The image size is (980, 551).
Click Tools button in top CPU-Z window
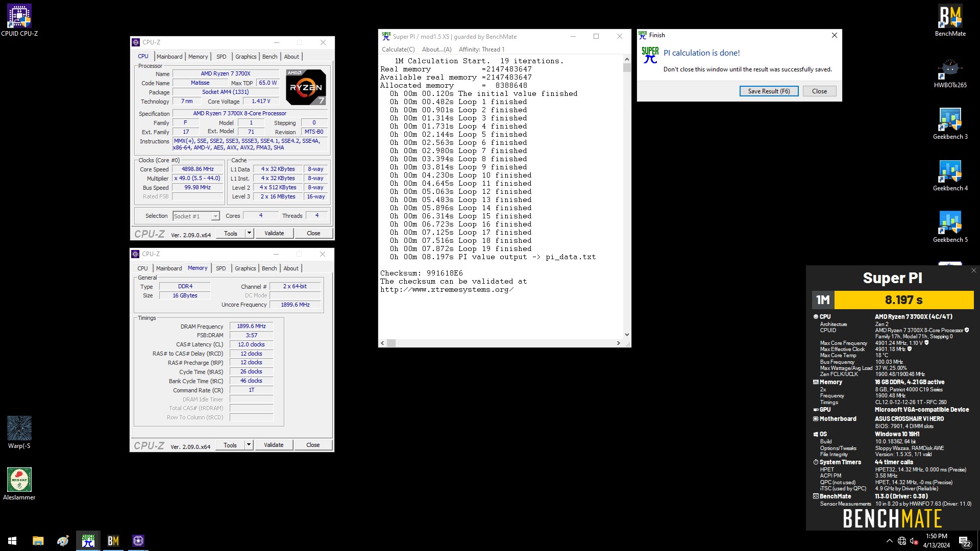click(x=230, y=233)
